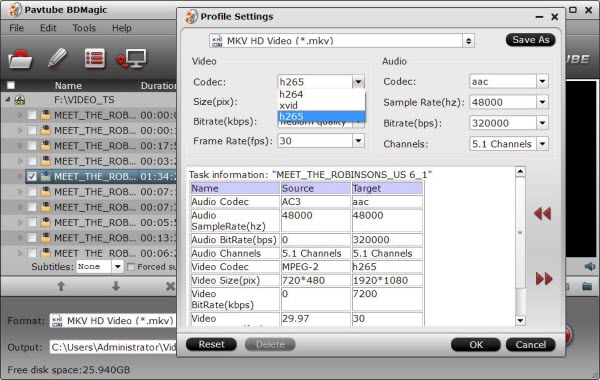Uncheck the selected 01:34 MEET_THE_ROB title
The image size is (600, 380).
pos(32,176)
